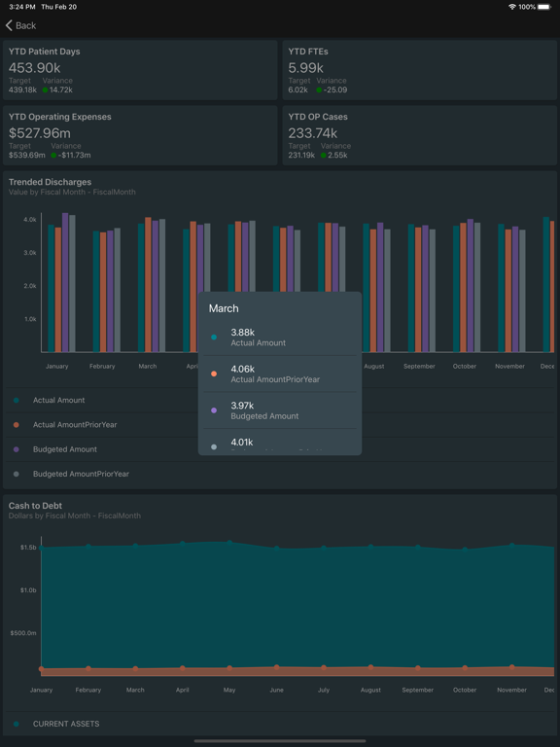Click green variance dot in YTD Operating Expenses
Image resolution: width=560 pixels, height=747 pixels.
point(53,155)
